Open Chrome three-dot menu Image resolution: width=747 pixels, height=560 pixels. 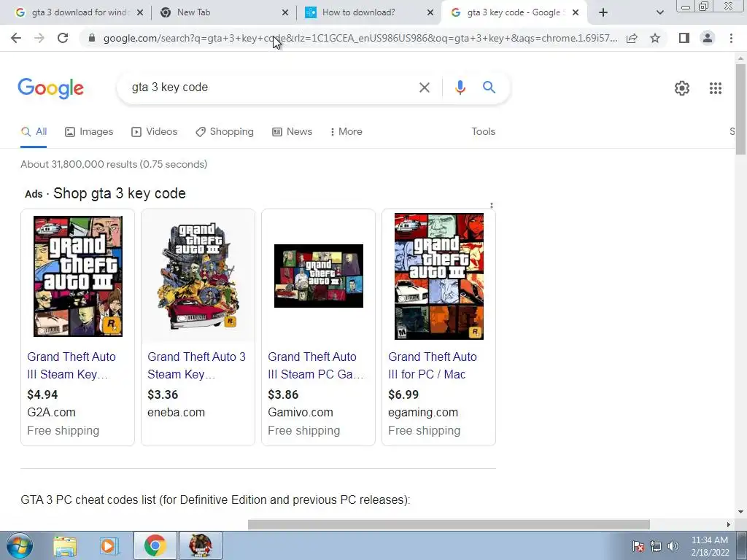click(731, 38)
